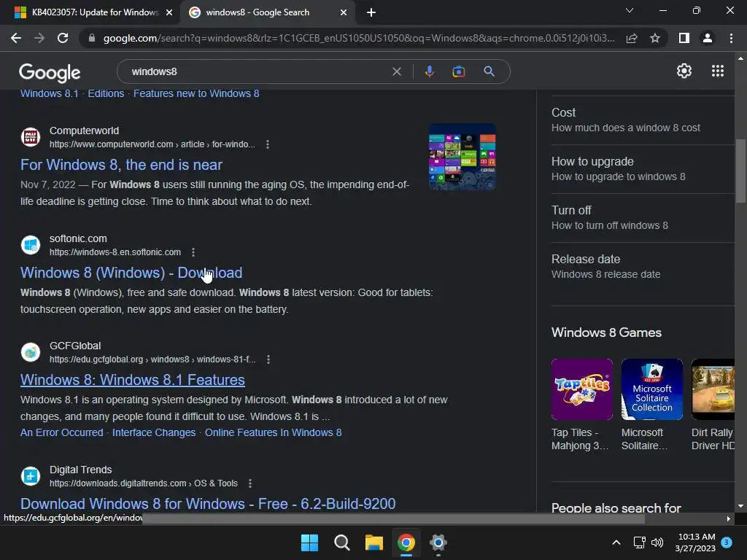Screen dimensions: 747x560
Task: Click the Computerworld site favicon
Action: coord(31,137)
